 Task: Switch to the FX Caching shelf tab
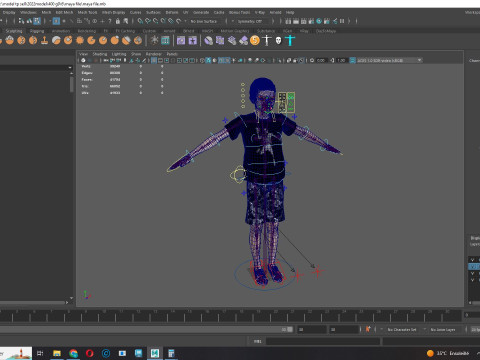tap(125, 31)
